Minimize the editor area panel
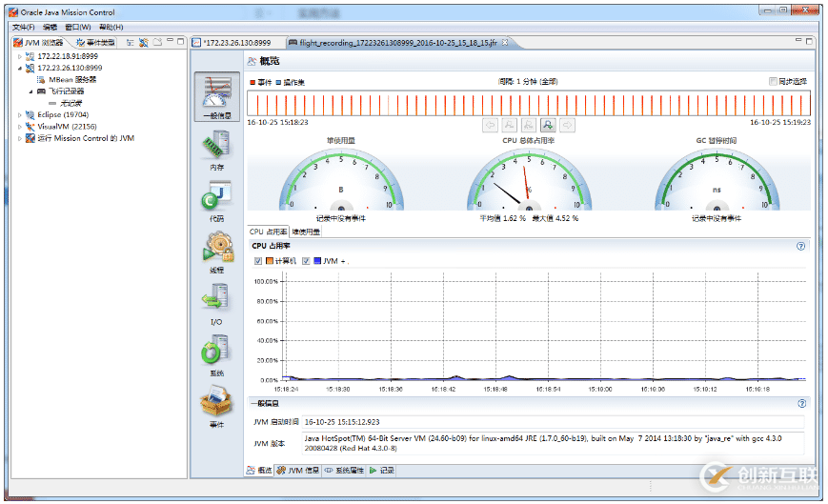The width and height of the screenshot is (828, 504). (798, 40)
